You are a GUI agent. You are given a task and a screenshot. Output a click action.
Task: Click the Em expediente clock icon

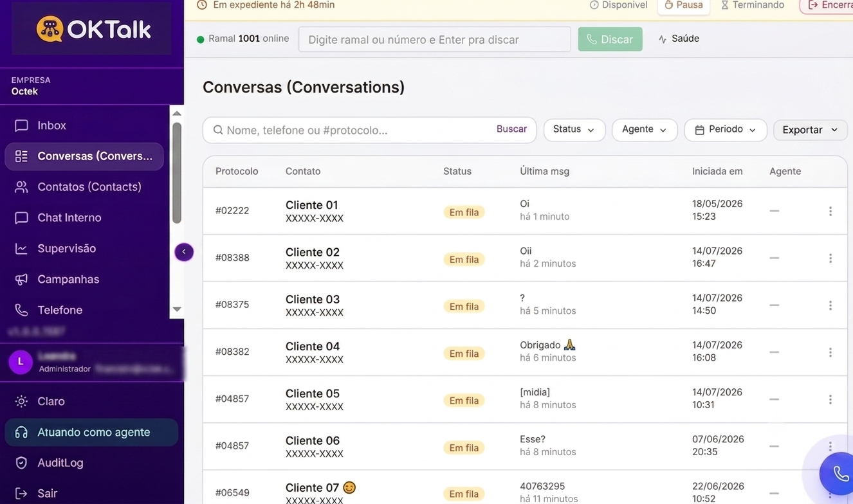coord(202,5)
